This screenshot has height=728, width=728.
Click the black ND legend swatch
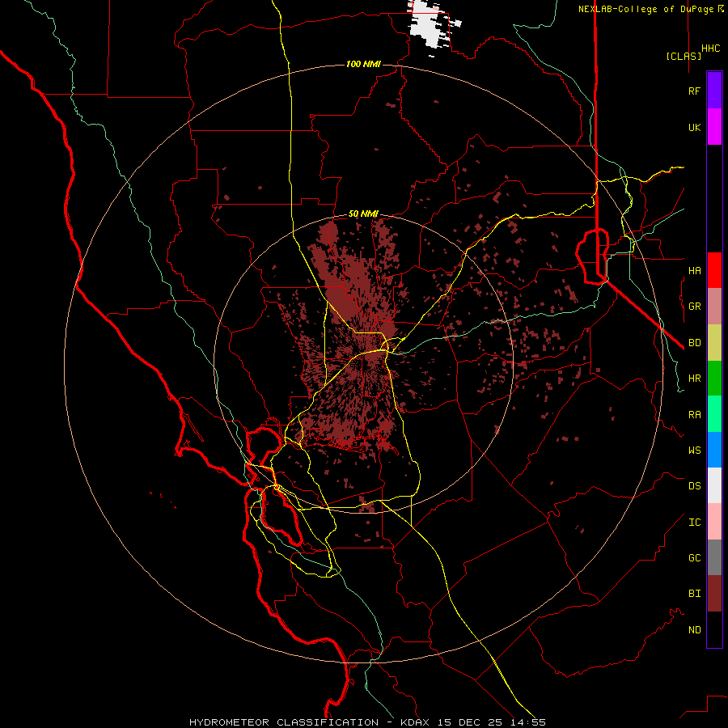714,629
